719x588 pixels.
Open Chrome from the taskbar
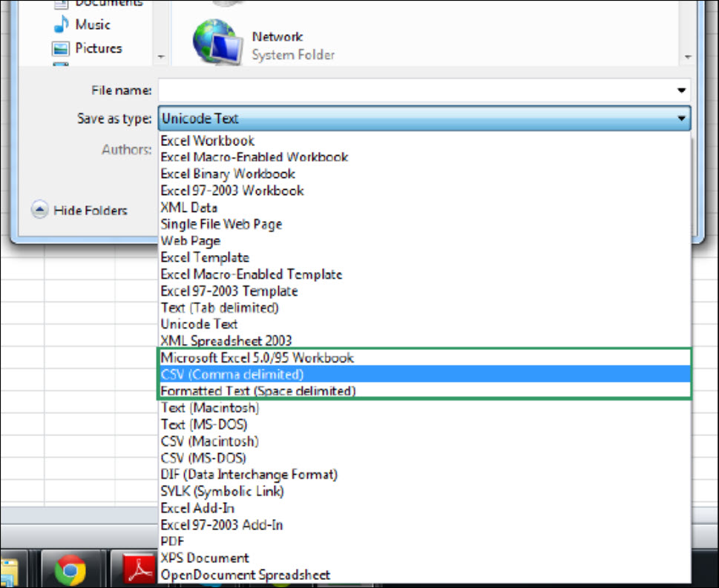click(70, 569)
